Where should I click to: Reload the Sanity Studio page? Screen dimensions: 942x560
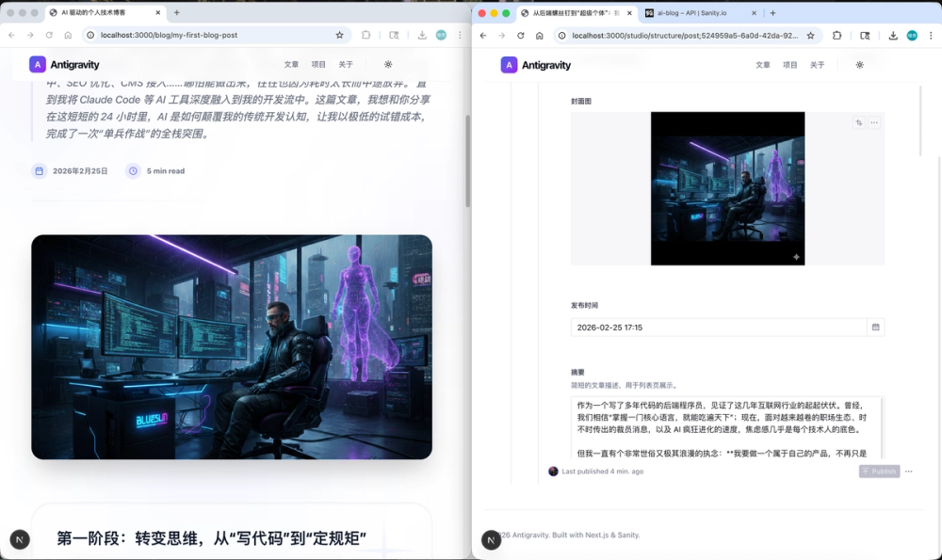(x=521, y=36)
